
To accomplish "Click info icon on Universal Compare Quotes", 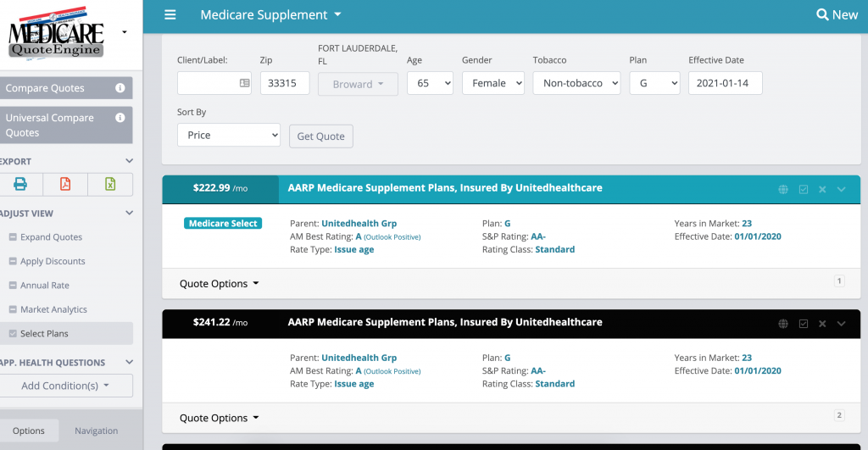I will pyautogui.click(x=120, y=118).
